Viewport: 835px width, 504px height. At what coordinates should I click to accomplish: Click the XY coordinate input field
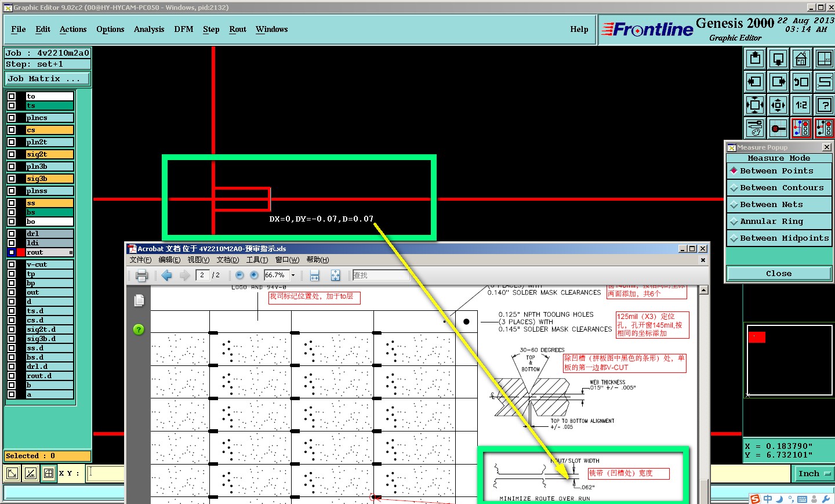tap(106, 473)
